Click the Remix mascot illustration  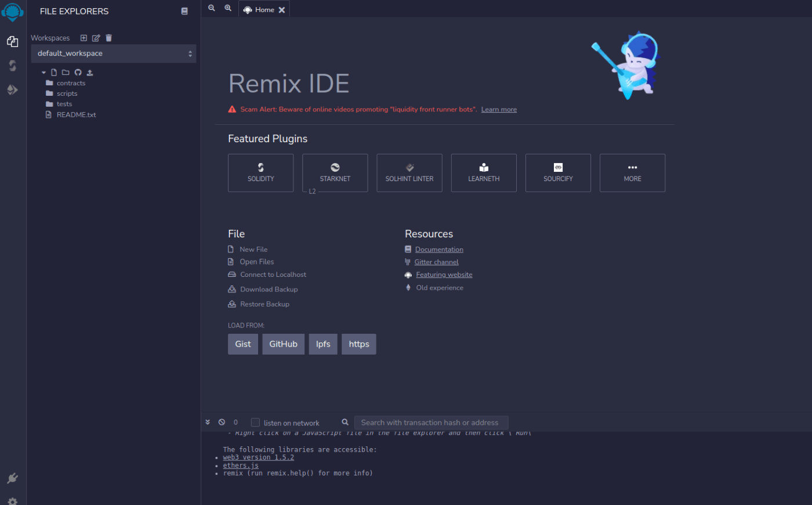(x=626, y=65)
